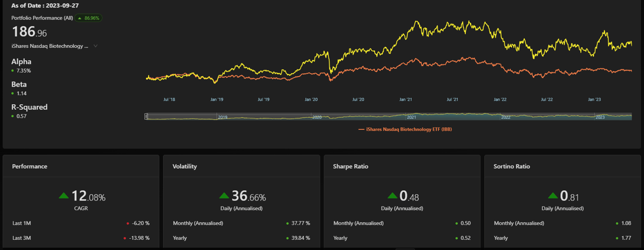The height and width of the screenshot is (250, 644).
Task: Click the Jul '18 axis label
Action: (x=169, y=99)
